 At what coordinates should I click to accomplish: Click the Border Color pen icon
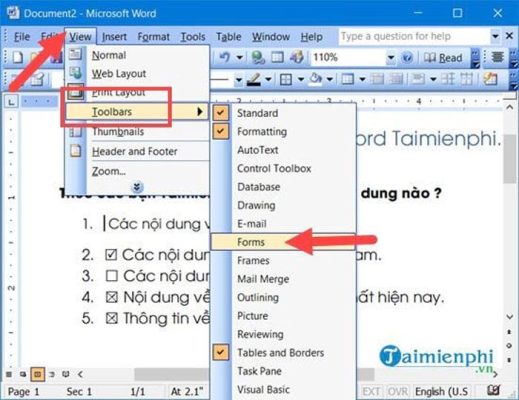pyautogui.click(x=254, y=79)
